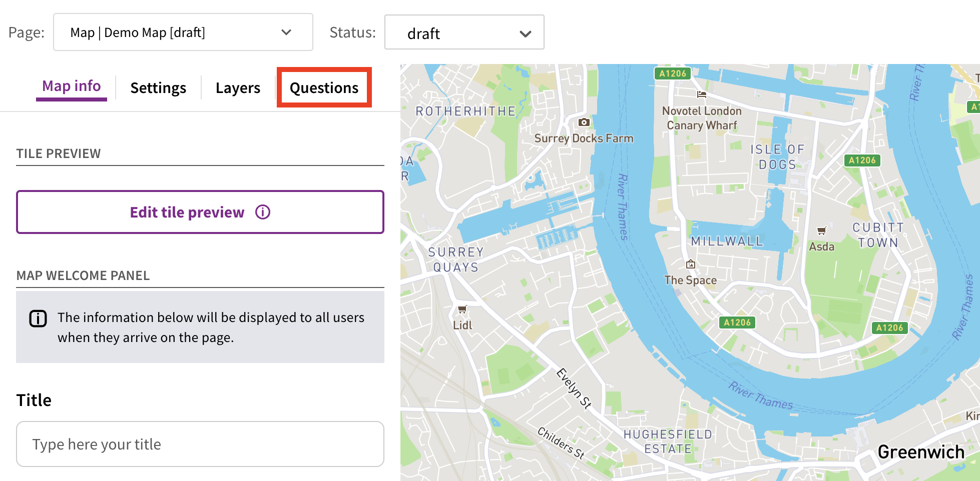Click the Asda shopping cart marker
The image size is (980, 481).
click(x=821, y=230)
